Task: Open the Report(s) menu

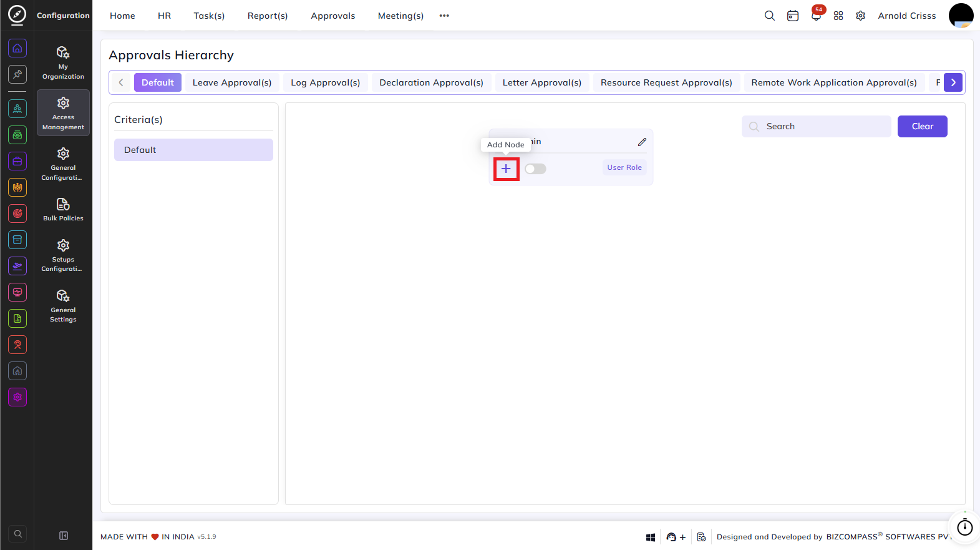Action: pos(268,16)
